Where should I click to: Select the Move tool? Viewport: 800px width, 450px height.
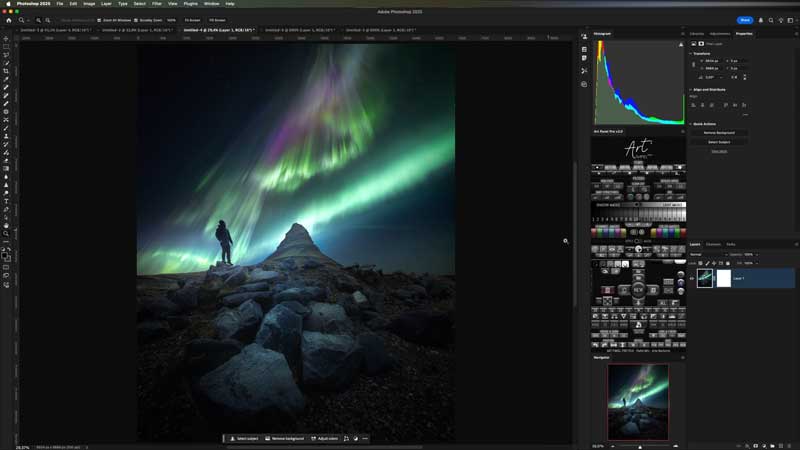click(x=6, y=39)
